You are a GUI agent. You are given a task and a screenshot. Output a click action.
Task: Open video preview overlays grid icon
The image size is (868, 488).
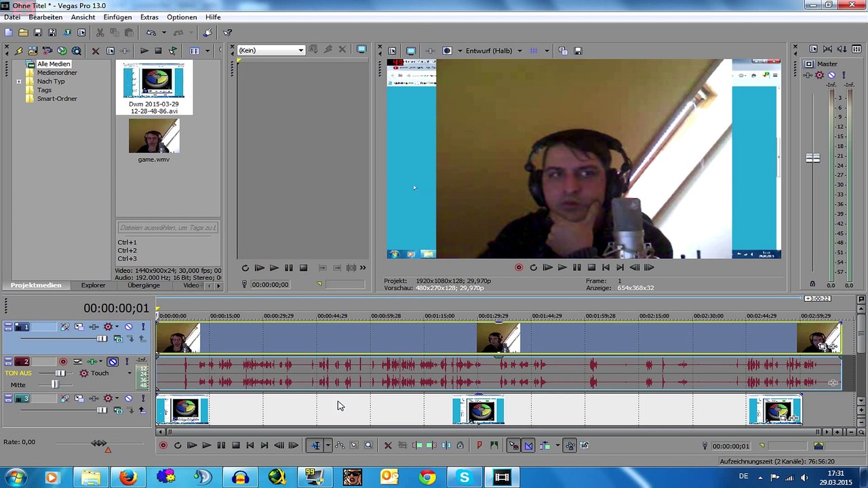pyautogui.click(x=534, y=51)
